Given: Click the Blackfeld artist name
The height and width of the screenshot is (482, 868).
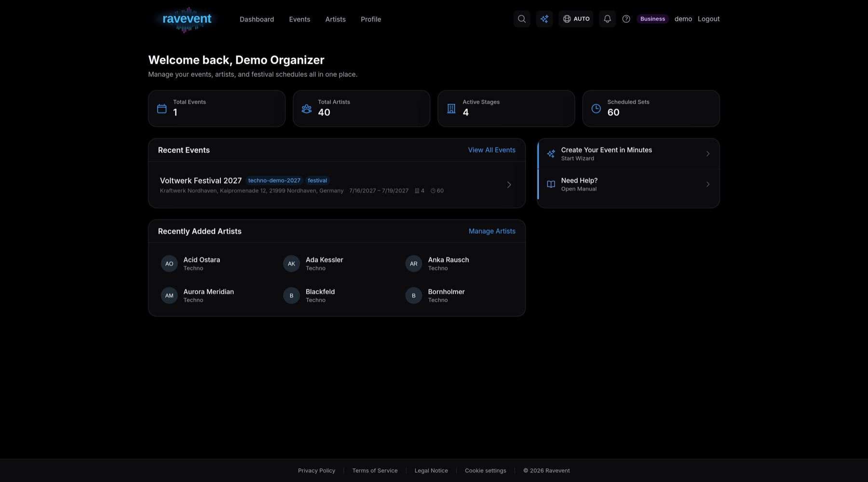Looking at the screenshot, I should [320, 292].
